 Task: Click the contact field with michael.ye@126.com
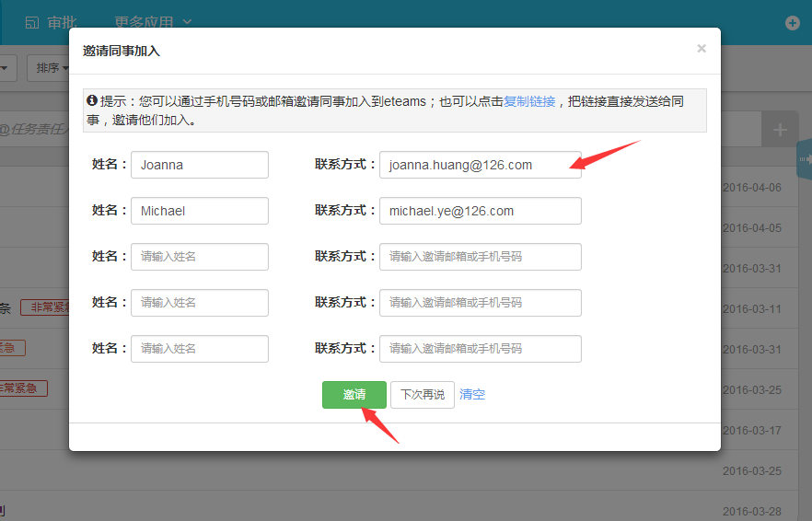click(481, 211)
